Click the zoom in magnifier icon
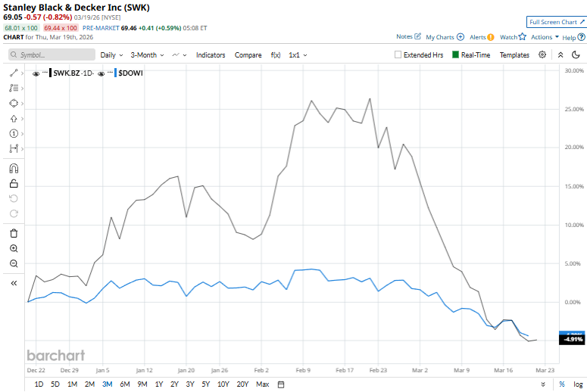 tap(14, 248)
